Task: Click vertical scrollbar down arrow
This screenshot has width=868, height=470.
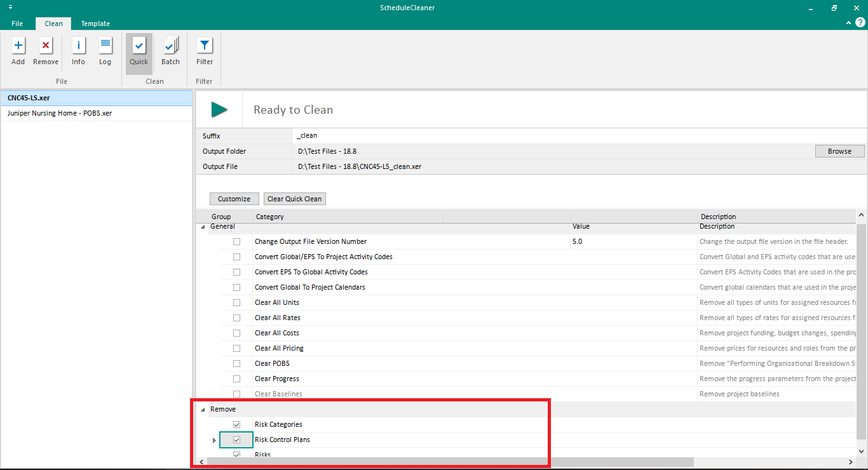Action: [x=861, y=450]
